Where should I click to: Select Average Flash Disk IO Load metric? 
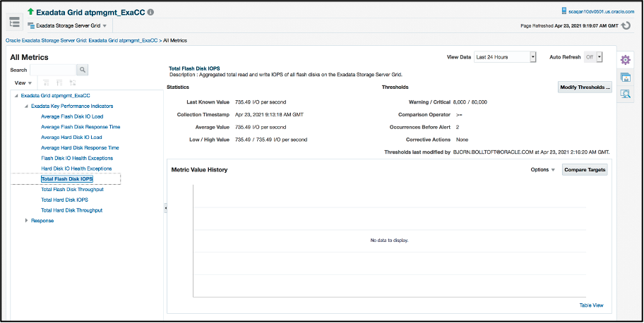pyautogui.click(x=72, y=116)
